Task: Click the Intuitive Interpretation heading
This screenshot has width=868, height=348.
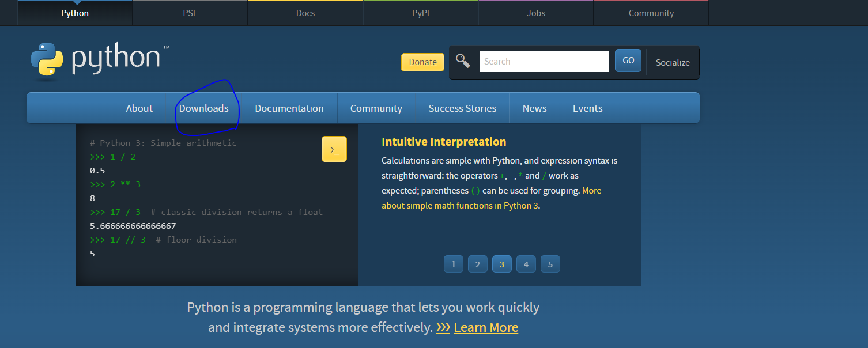Action: click(x=444, y=142)
